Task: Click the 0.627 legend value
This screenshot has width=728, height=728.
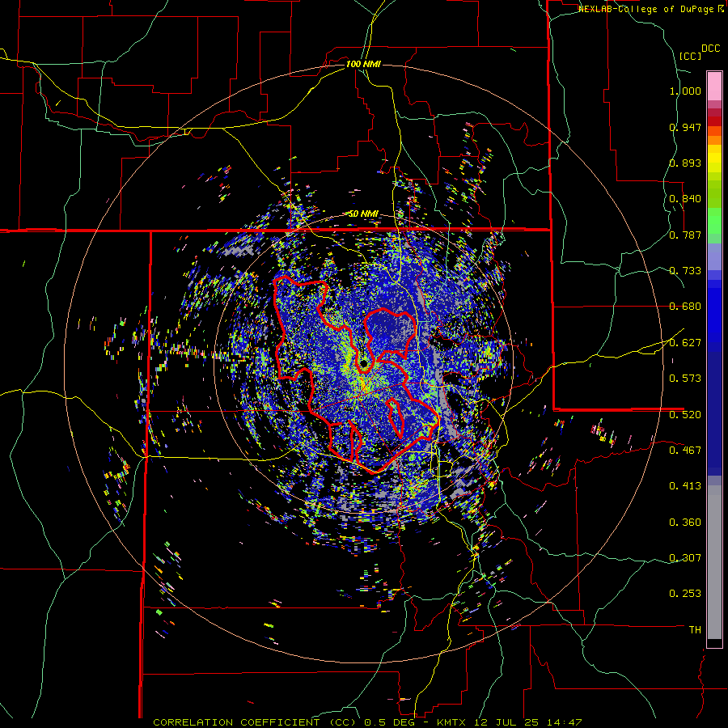Action: click(685, 343)
